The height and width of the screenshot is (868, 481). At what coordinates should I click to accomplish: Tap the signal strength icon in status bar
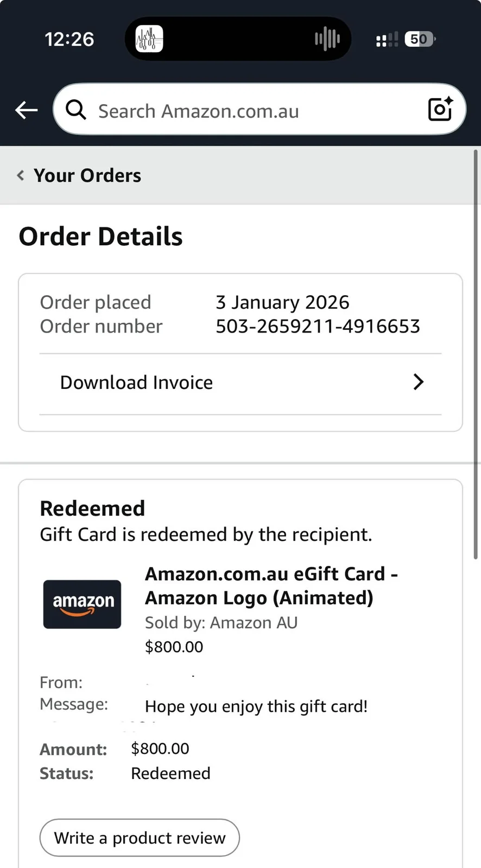(x=387, y=40)
